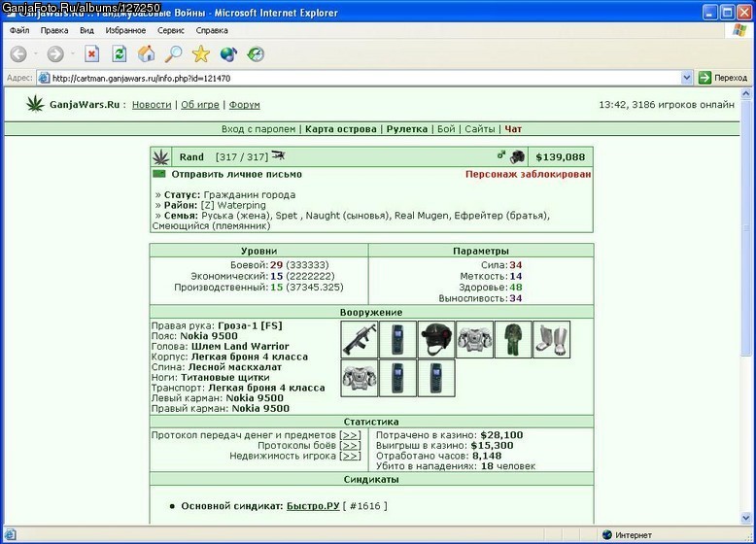Open Forward button history dropdown arrow
This screenshot has height=544, width=756.
(x=72, y=53)
